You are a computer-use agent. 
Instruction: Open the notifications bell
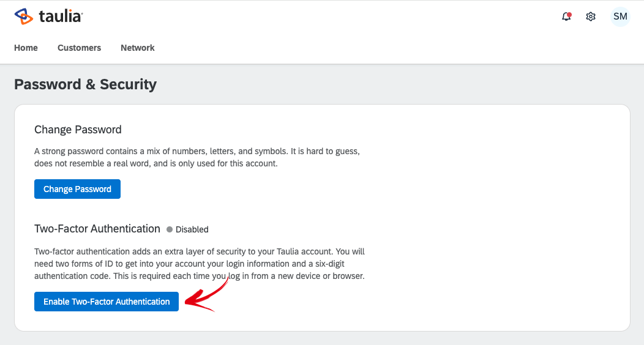(566, 17)
